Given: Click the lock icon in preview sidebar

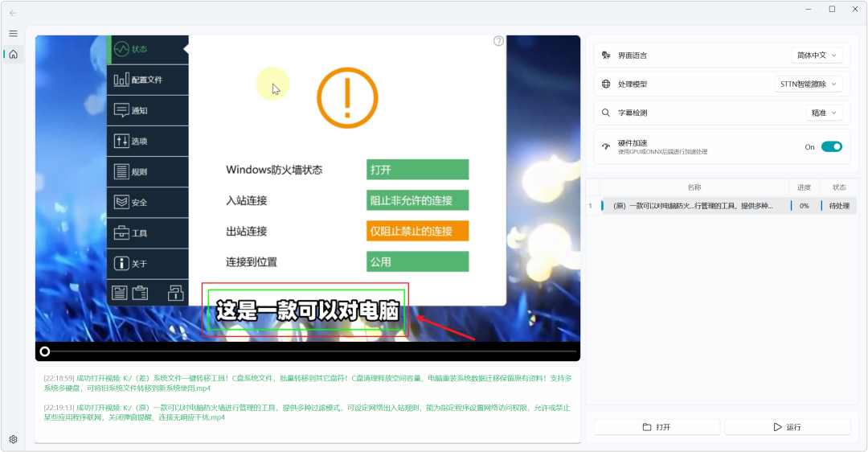Looking at the screenshot, I should point(176,293).
